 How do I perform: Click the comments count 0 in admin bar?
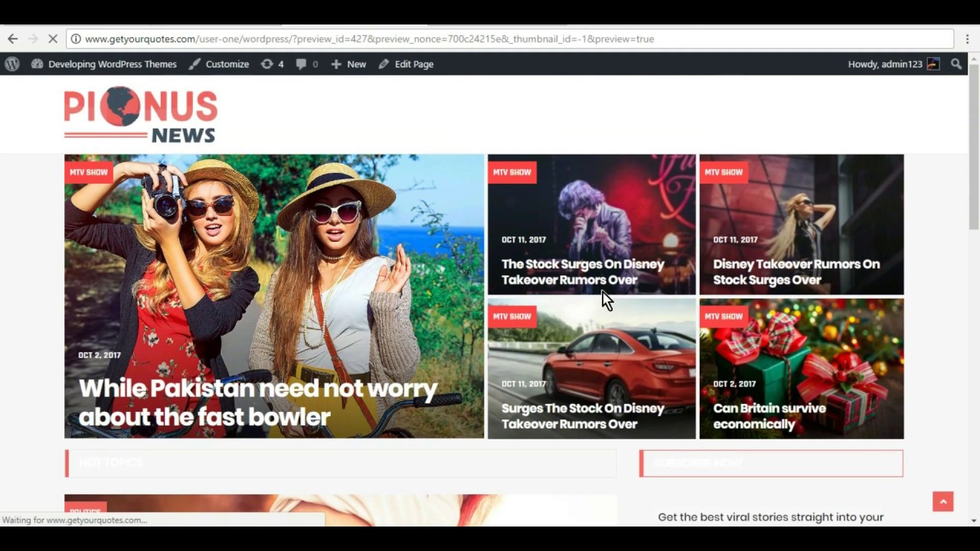[315, 64]
